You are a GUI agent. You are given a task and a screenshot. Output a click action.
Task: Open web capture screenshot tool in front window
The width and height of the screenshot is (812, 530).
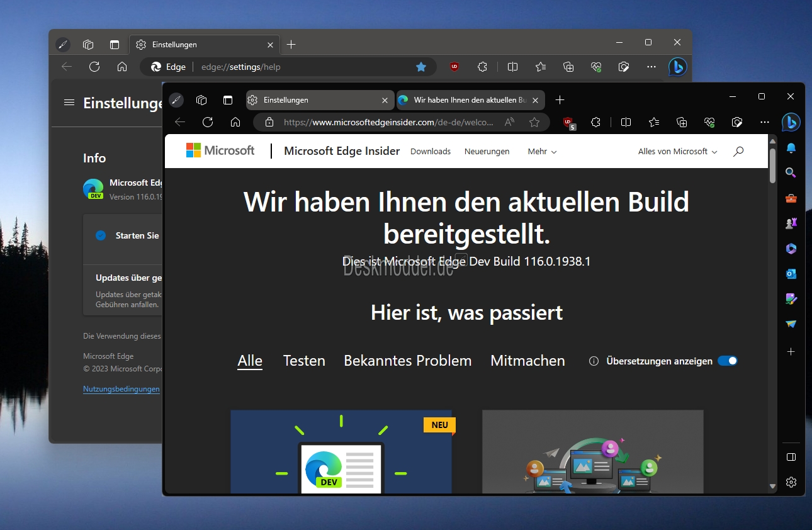(737, 122)
